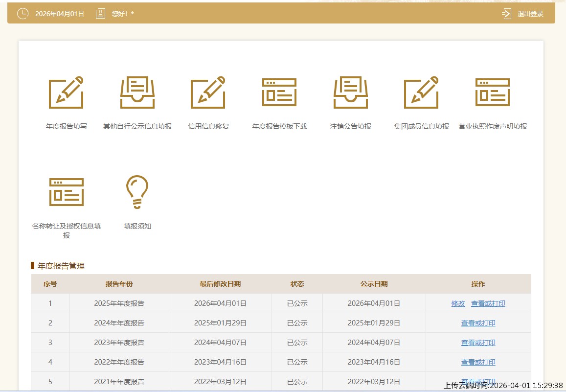Click the clock icon beside the date
566x392 pixels.
coord(23,14)
